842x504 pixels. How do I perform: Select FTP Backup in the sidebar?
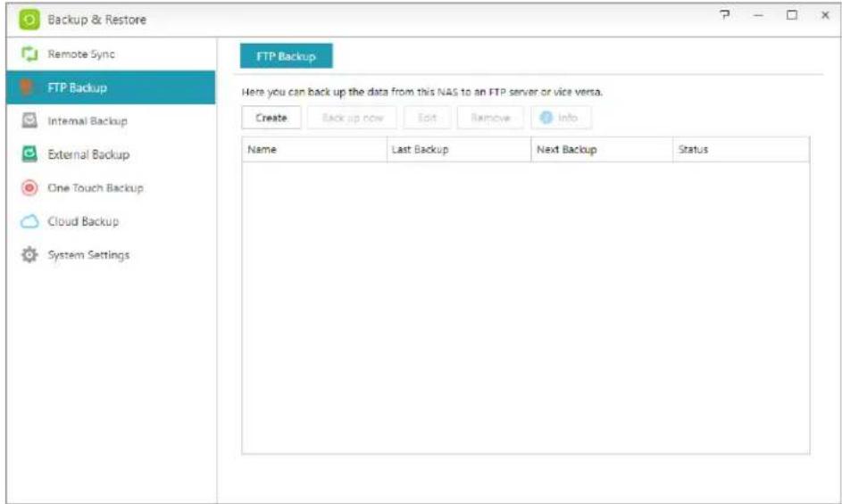(111, 87)
